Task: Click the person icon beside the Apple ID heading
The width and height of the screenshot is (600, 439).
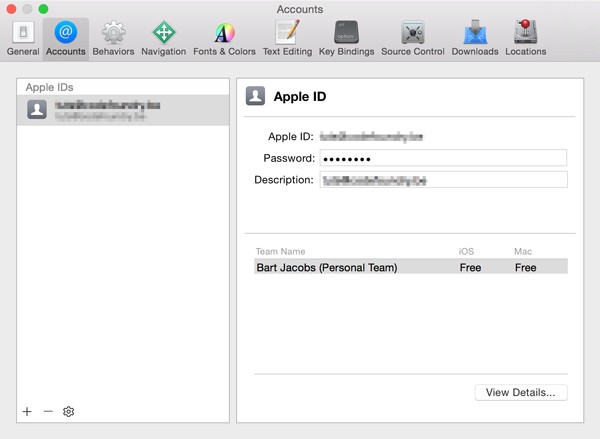Action: click(255, 96)
